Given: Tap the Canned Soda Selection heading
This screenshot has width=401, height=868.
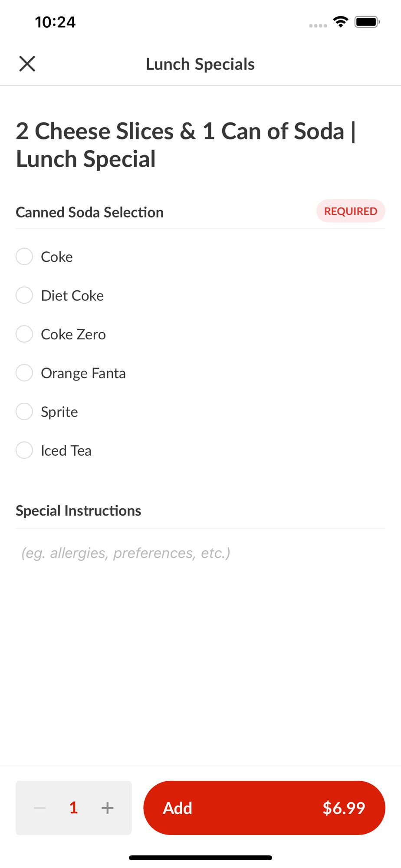Looking at the screenshot, I should pos(90,212).
